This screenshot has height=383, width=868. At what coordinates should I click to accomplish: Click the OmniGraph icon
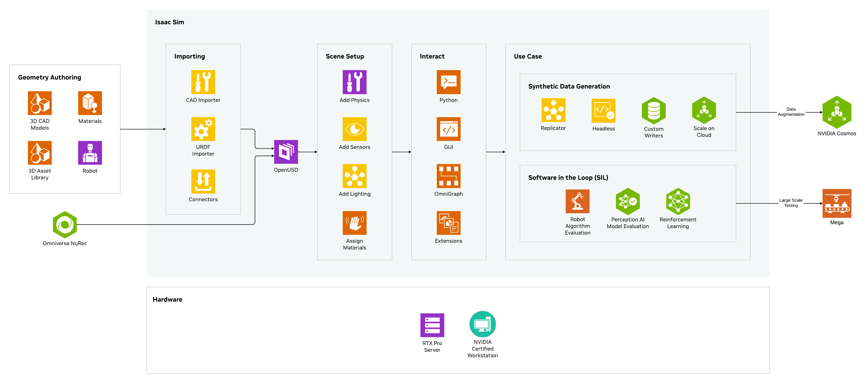(448, 176)
